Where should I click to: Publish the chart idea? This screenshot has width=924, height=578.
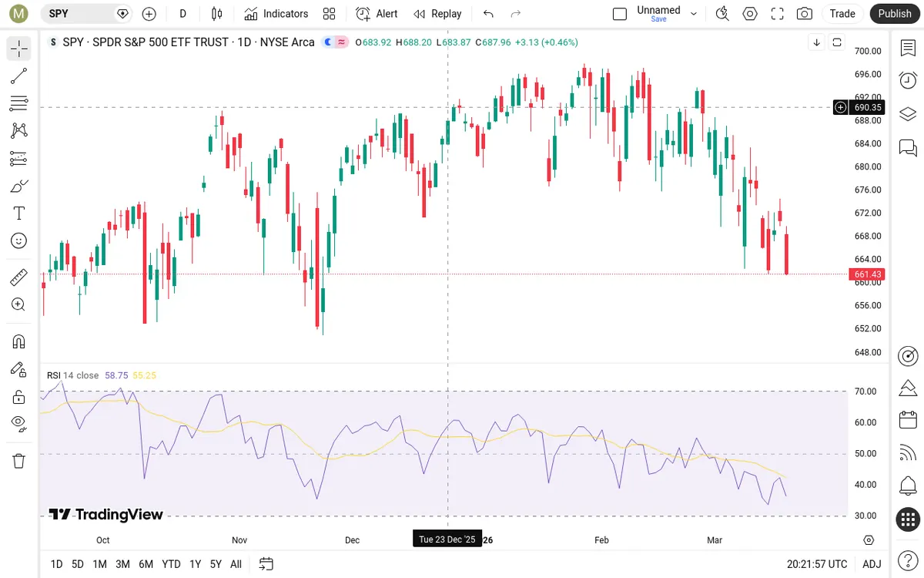click(x=895, y=13)
